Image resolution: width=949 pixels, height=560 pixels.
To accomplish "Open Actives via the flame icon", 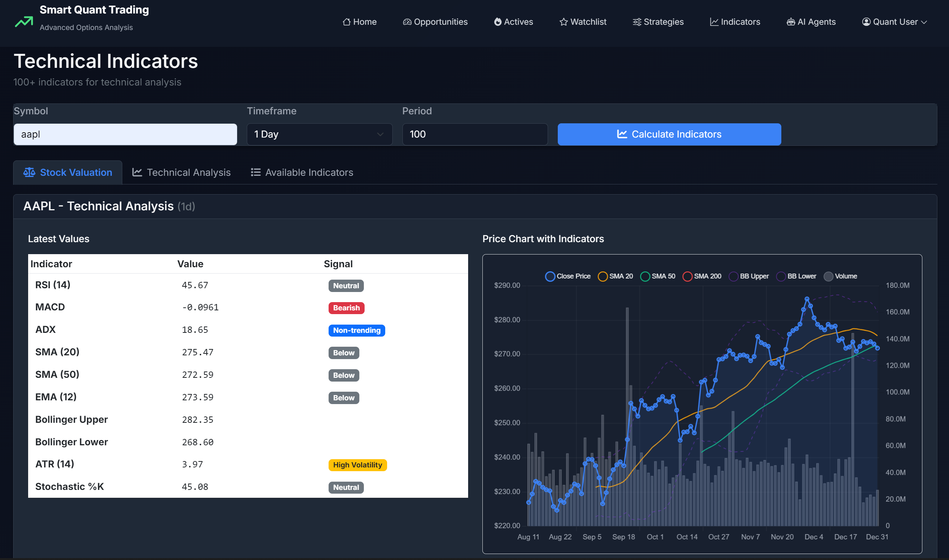I will [498, 22].
